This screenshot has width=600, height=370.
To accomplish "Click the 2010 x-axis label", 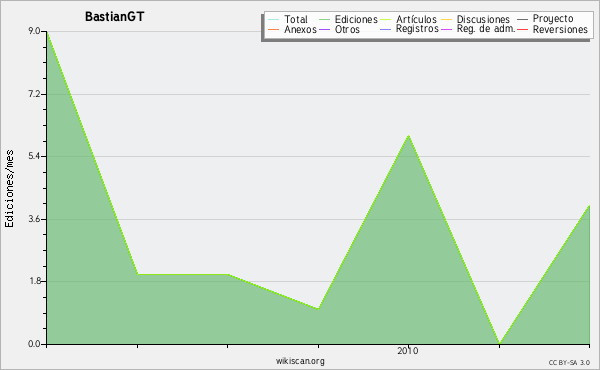I will click(408, 350).
